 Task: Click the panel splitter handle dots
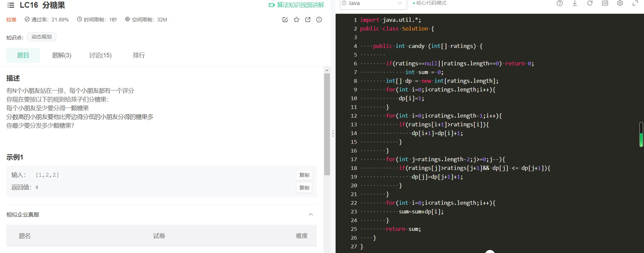(333, 133)
